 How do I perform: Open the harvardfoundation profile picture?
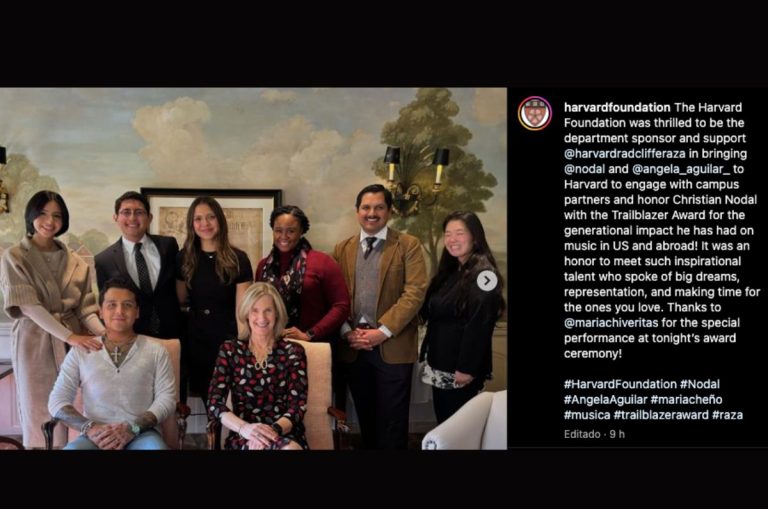[x=535, y=114]
